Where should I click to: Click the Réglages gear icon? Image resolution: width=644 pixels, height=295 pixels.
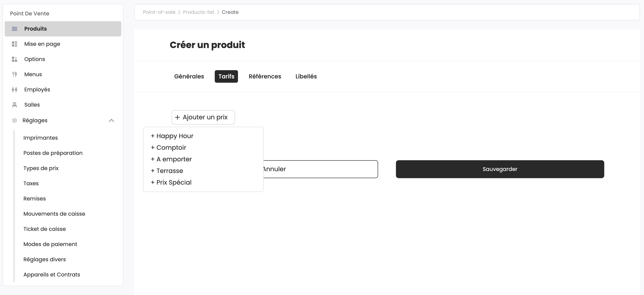click(x=15, y=120)
